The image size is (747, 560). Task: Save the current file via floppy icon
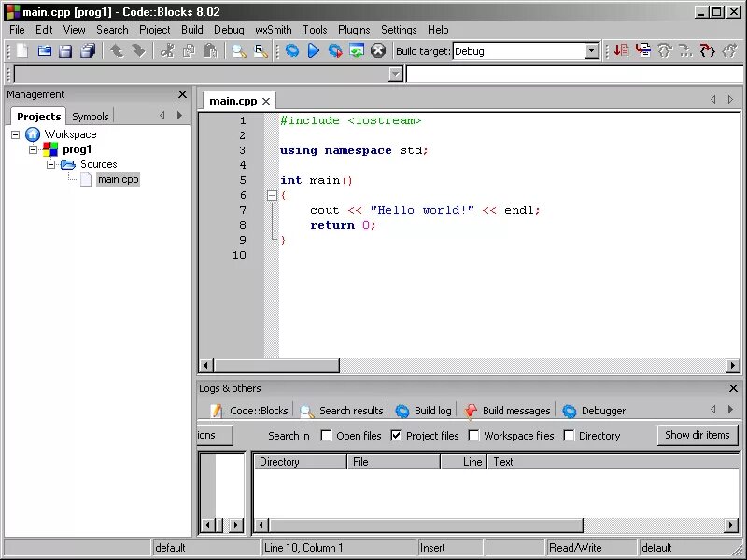point(65,50)
